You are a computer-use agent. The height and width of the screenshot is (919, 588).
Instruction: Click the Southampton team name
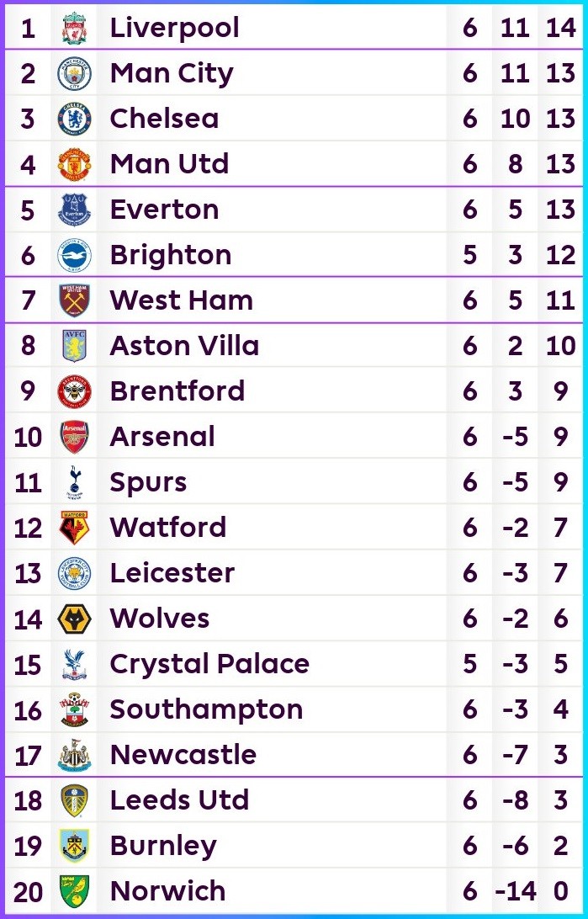coord(206,709)
